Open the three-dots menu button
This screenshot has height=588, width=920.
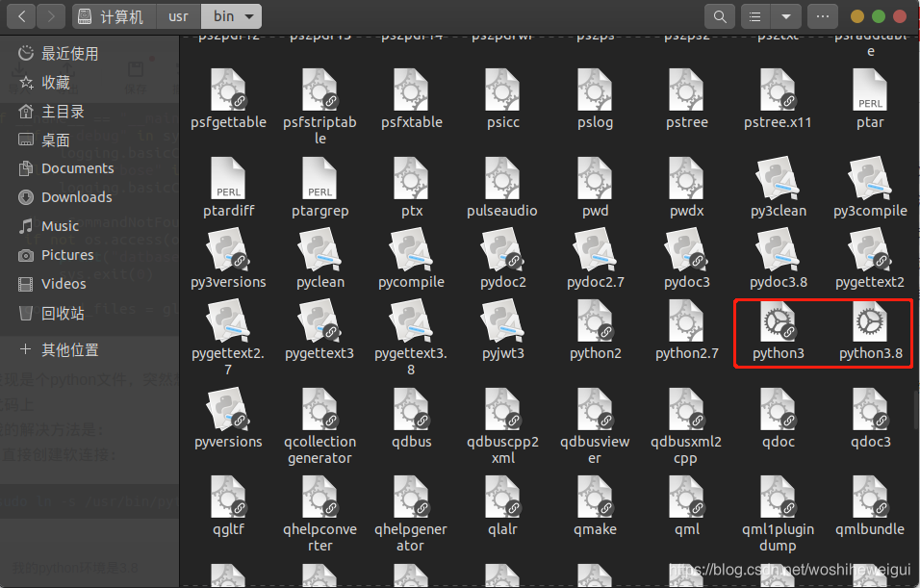coord(823,16)
